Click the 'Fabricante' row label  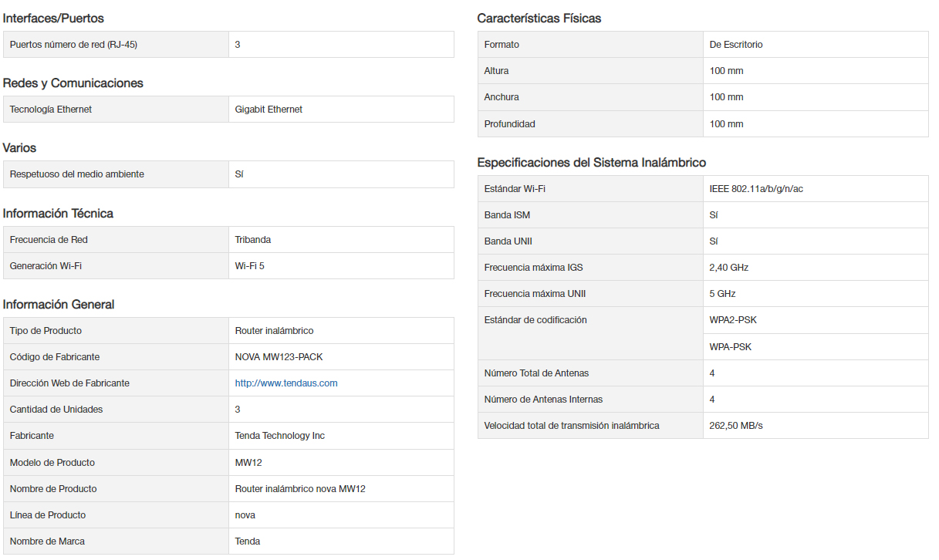(32, 436)
